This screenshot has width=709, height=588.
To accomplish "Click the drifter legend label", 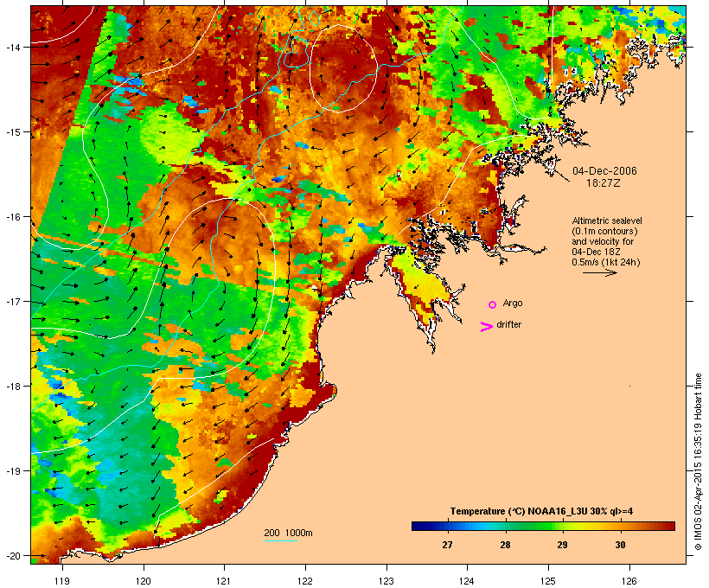I will pos(508,324).
